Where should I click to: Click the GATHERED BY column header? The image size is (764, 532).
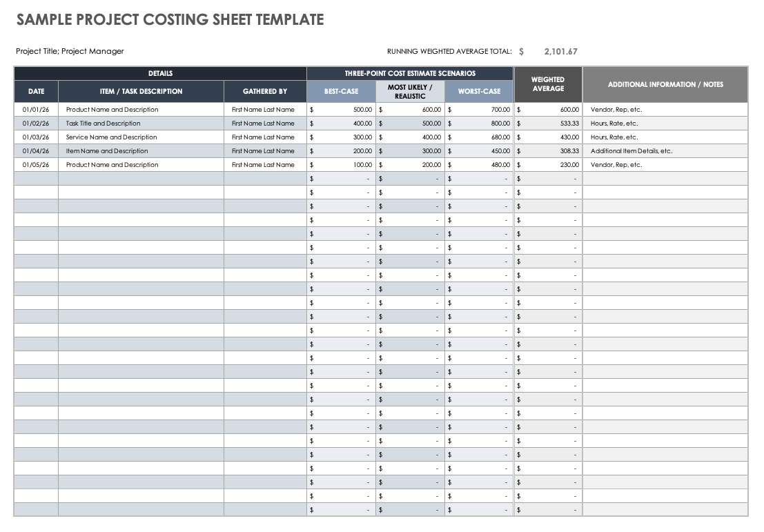[265, 91]
